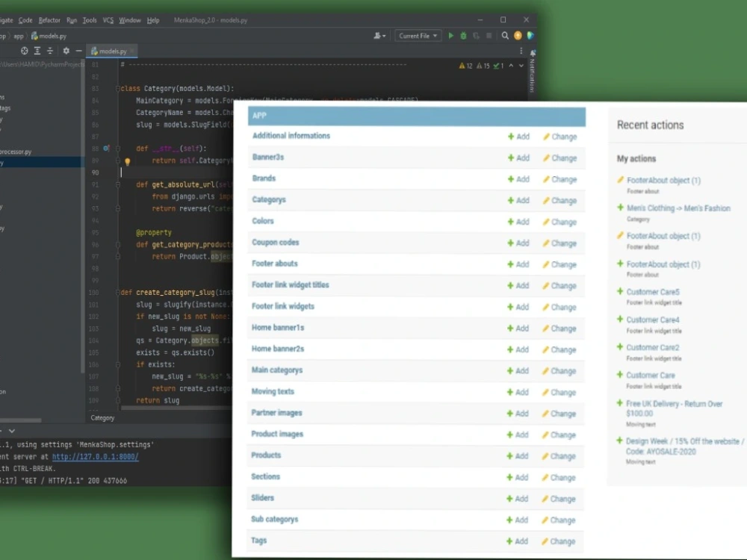Open the user account icon dropdown in PyCharm
Screen dimensions: 747x560
coord(379,36)
